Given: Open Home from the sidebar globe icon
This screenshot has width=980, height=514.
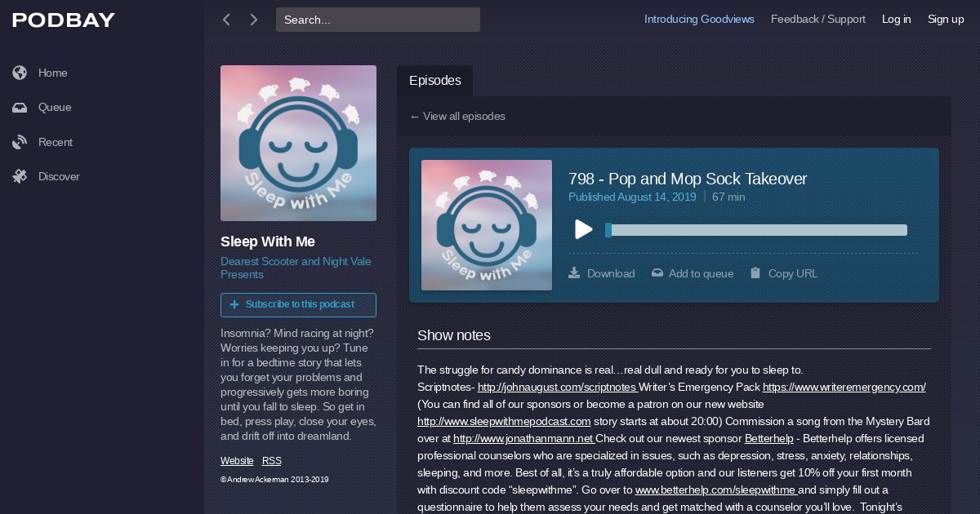Looking at the screenshot, I should [x=20, y=73].
